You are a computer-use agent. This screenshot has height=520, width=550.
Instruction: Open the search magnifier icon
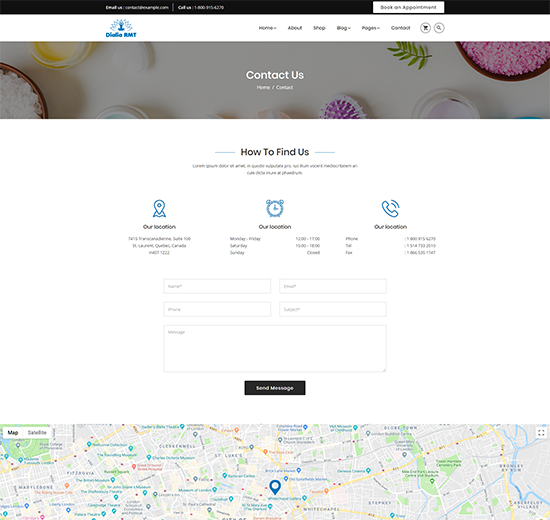click(439, 28)
